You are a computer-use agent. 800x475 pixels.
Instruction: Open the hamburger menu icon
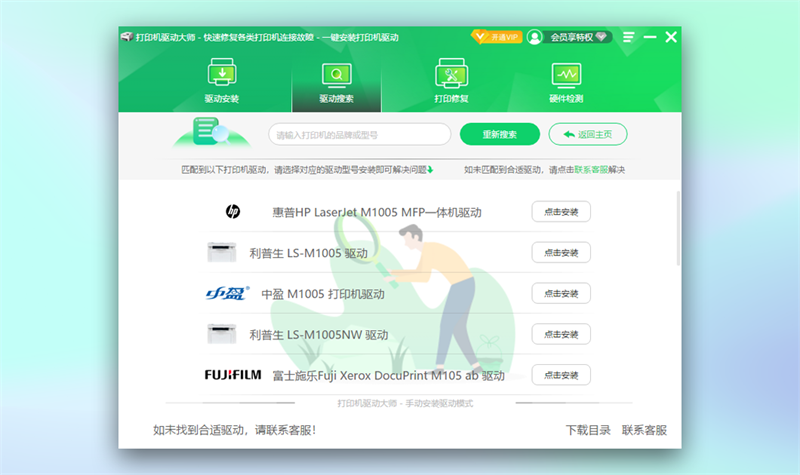coord(629,37)
